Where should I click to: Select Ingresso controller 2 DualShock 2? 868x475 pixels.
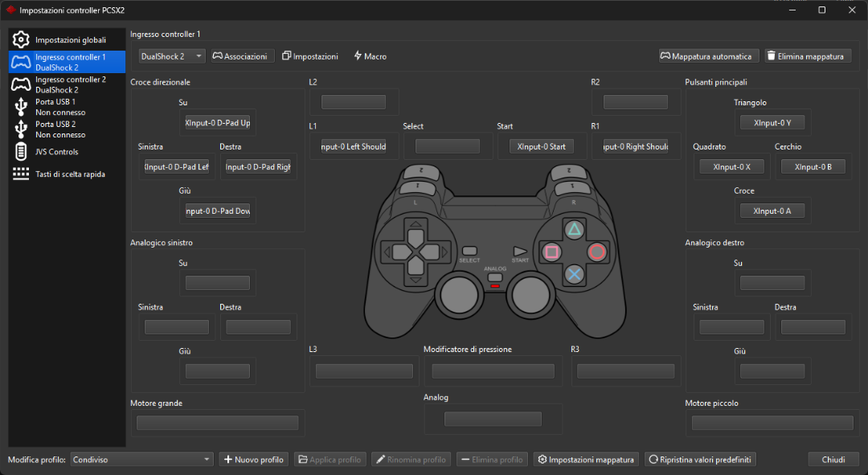(67, 84)
